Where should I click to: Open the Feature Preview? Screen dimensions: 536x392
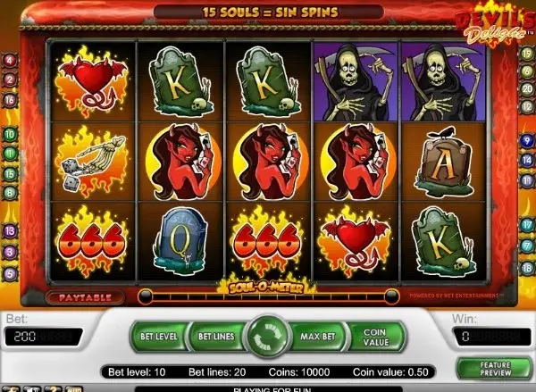pyautogui.click(x=495, y=369)
